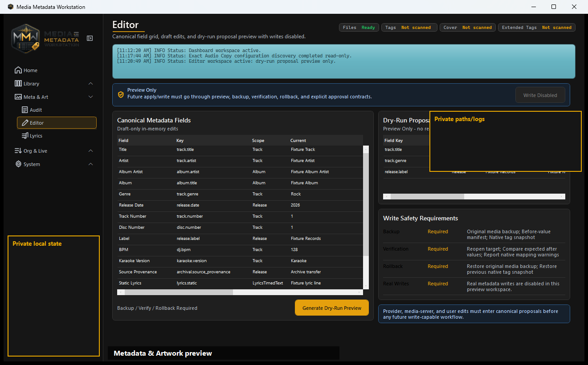Click the Audit document icon

pos(25,110)
